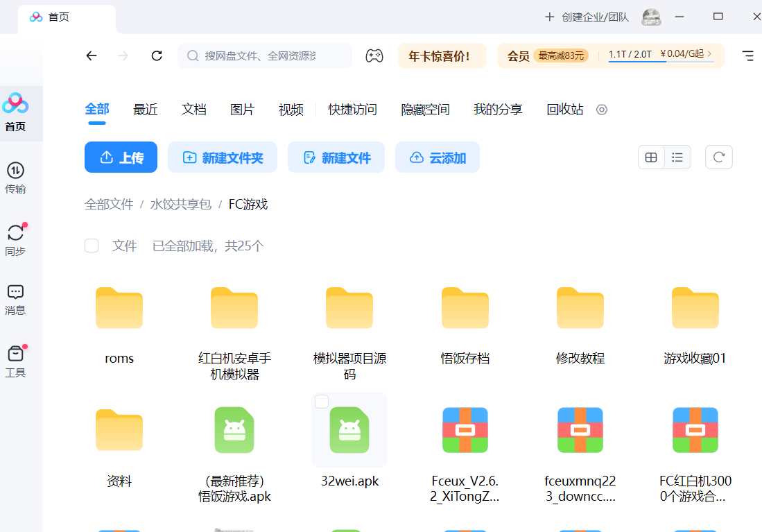Click the 云添加 button
This screenshot has width=762, height=532.
point(438,157)
